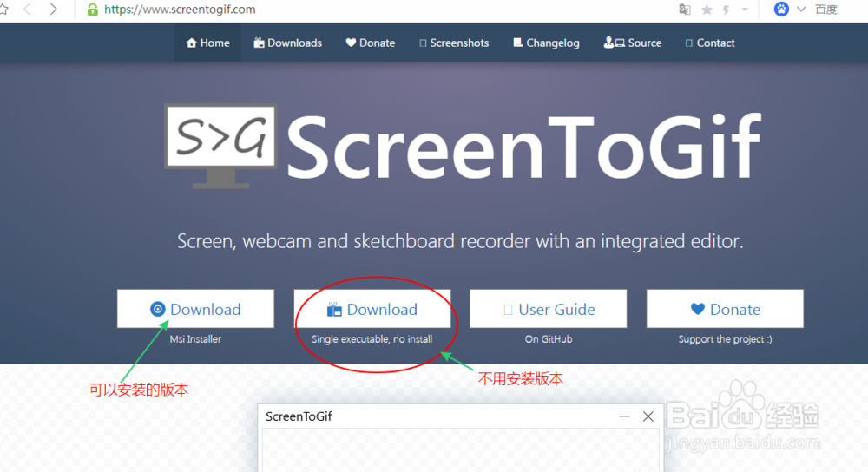Click the browser back arrow
The height and width of the screenshot is (472, 868).
click(x=27, y=9)
